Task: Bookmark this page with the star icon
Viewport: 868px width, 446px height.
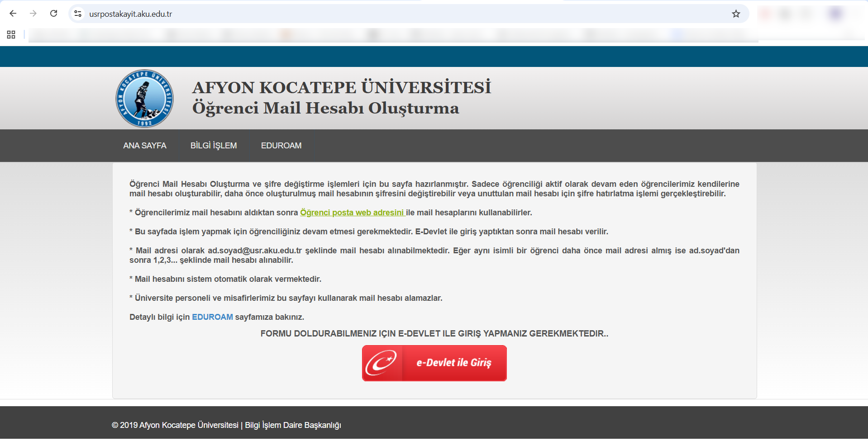Action: click(736, 14)
